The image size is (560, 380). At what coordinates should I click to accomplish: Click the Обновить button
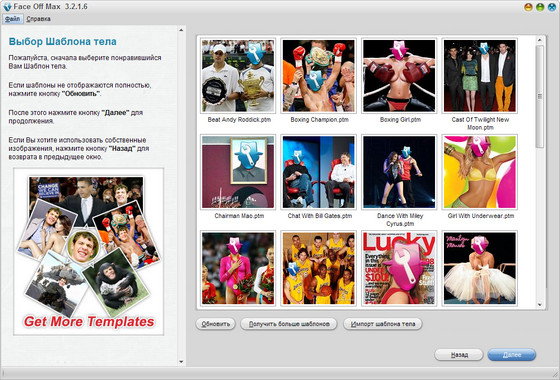coord(215,324)
